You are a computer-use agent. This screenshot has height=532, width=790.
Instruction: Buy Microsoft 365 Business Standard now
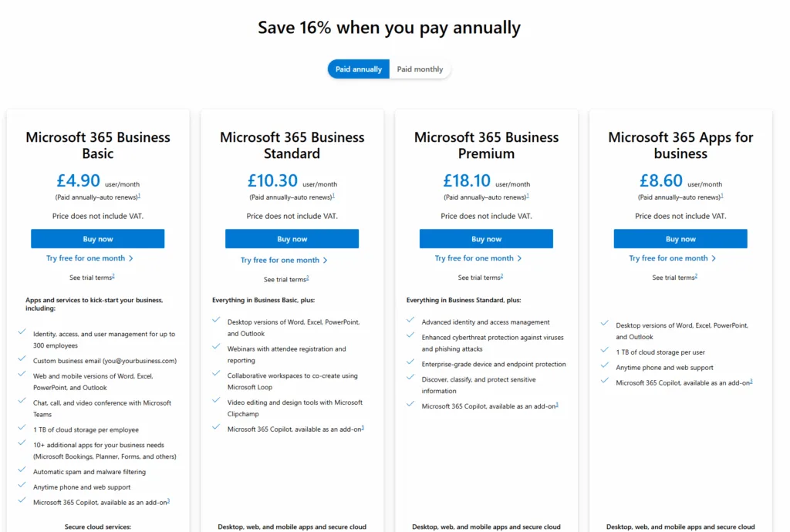coord(292,238)
